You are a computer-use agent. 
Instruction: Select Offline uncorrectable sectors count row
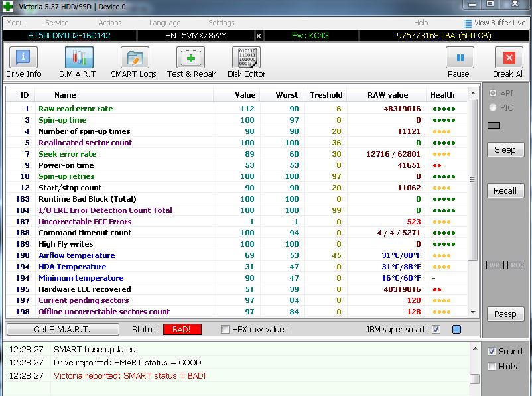pyautogui.click(x=237, y=312)
